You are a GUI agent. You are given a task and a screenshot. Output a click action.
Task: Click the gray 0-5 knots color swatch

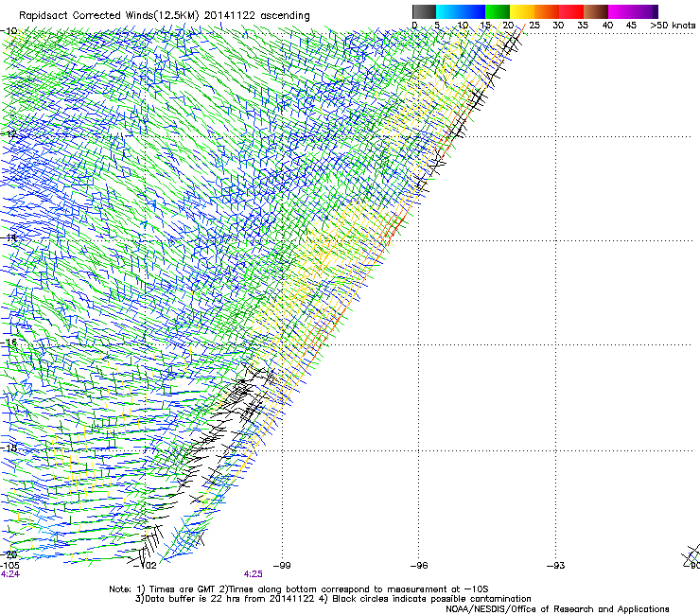[x=424, y=11]
